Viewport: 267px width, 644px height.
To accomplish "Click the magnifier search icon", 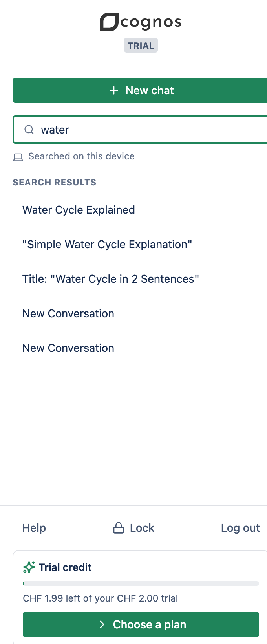I will click(x=29, y=130).
